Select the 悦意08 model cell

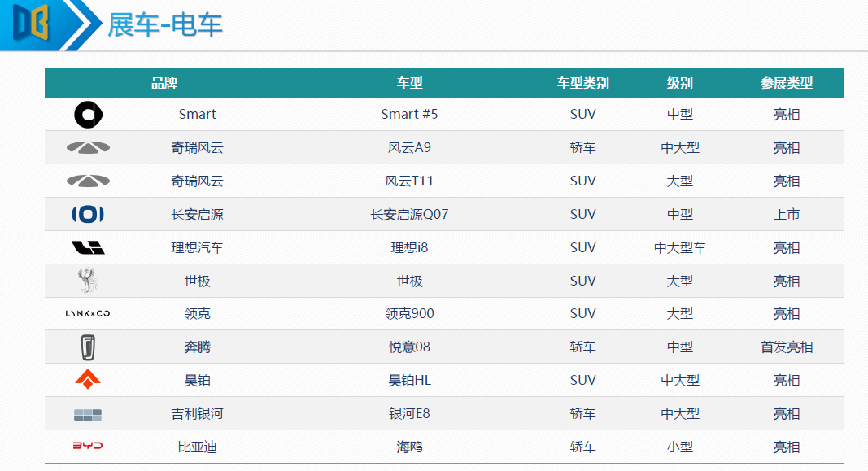coord(410,347)
